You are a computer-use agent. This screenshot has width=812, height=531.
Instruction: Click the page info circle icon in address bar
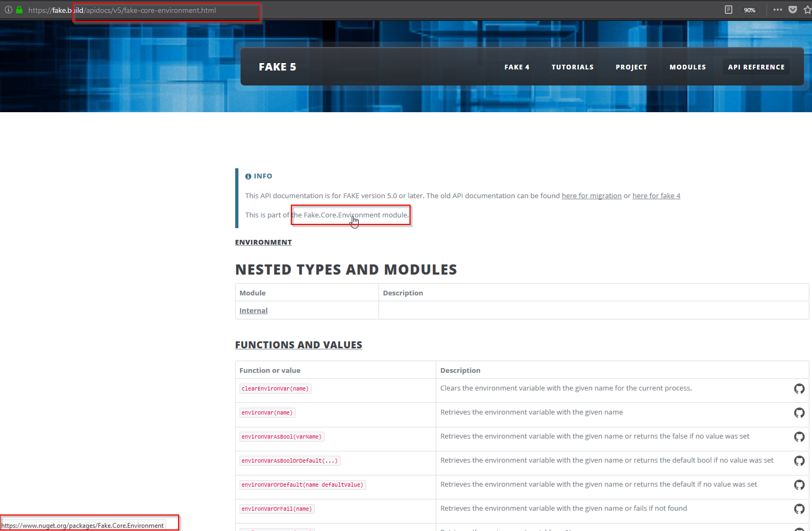click(8, 10)
